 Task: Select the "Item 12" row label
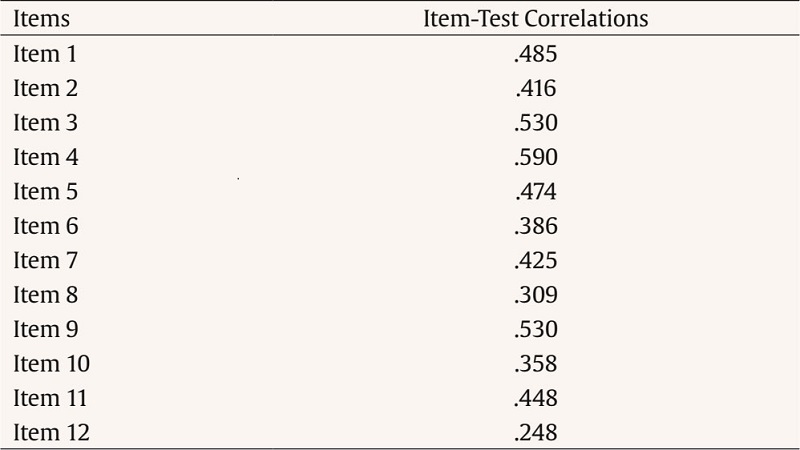[x=51, y=432]
